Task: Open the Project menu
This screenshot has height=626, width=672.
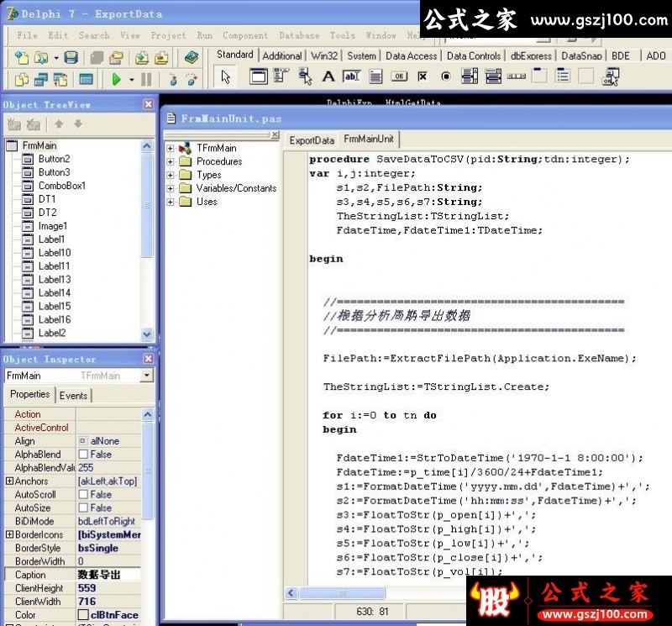Action: pyautogui.click(x=168, y=35)
